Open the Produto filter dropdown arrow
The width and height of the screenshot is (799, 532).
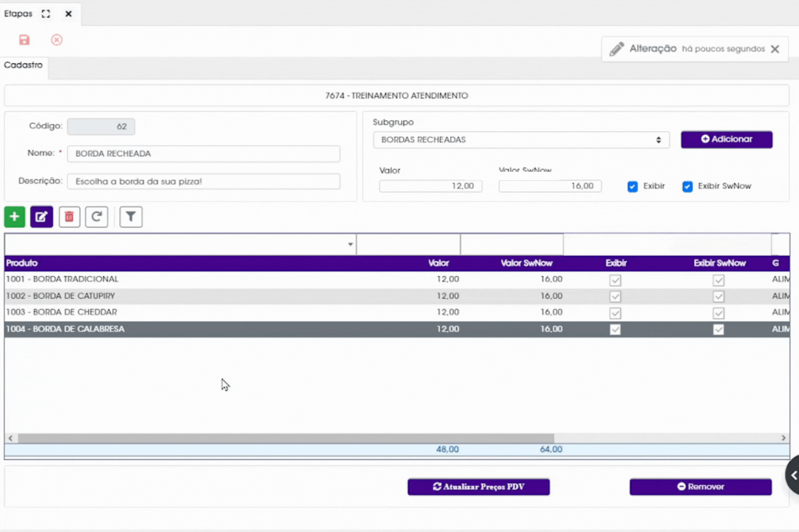[x=350, y=245]
